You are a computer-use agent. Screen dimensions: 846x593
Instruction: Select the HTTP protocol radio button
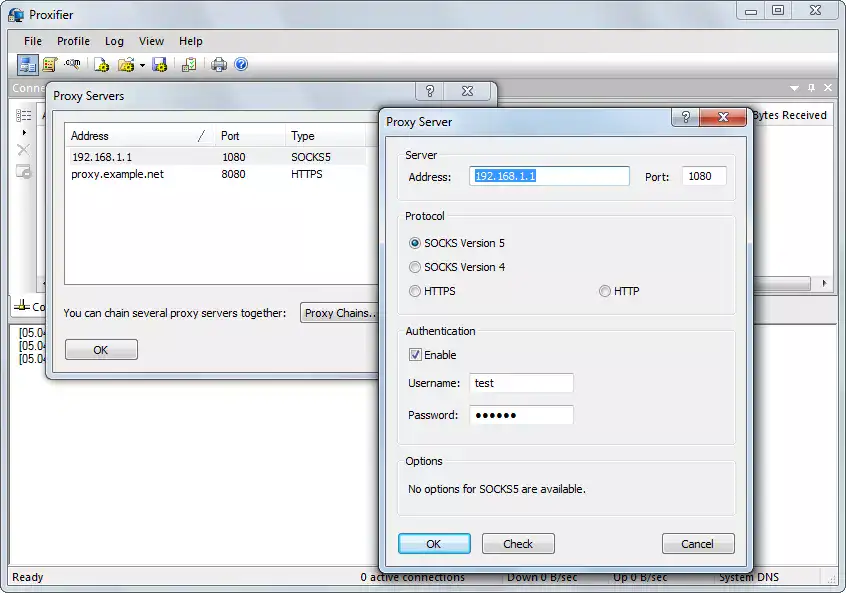click(x=604, y=291)
